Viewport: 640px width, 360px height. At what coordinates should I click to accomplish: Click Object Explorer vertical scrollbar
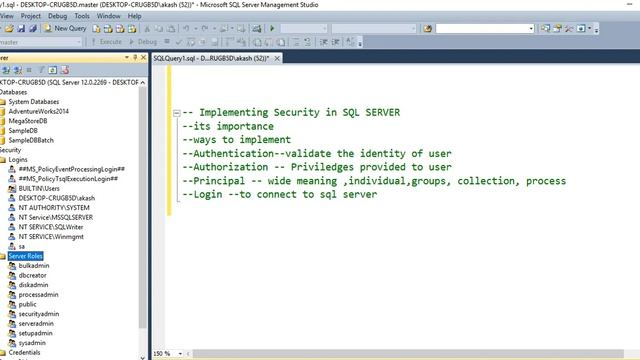click(142, 207)
